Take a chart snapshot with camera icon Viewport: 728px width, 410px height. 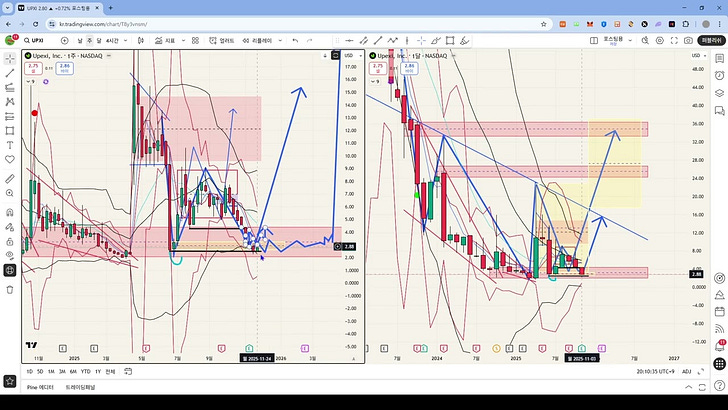coord(688,40)
